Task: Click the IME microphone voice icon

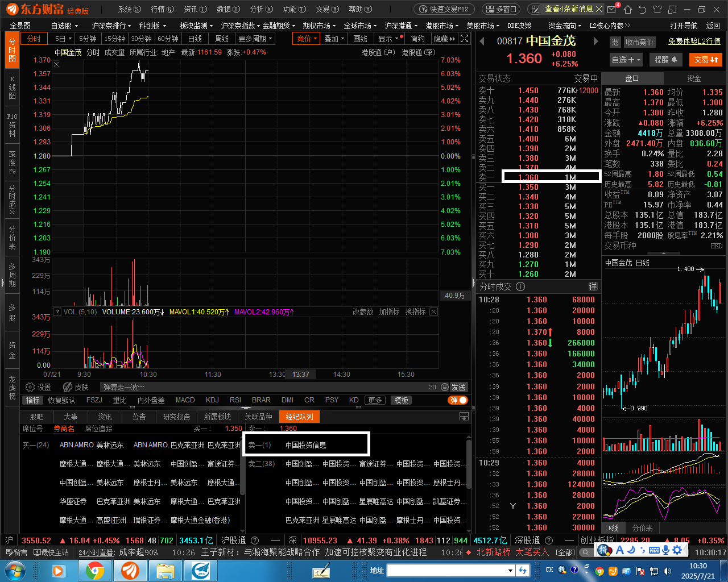Action: pos(665,550)
